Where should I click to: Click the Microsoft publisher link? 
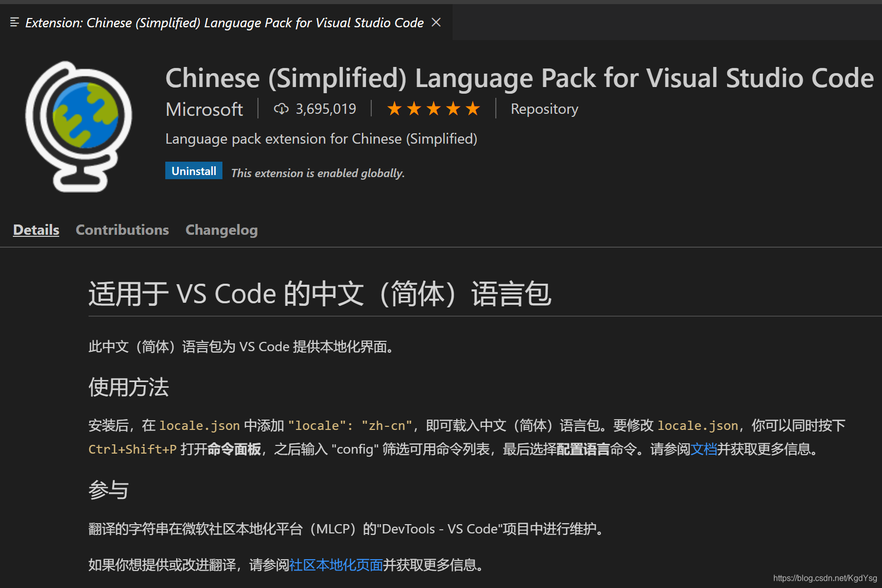(204, 109)
